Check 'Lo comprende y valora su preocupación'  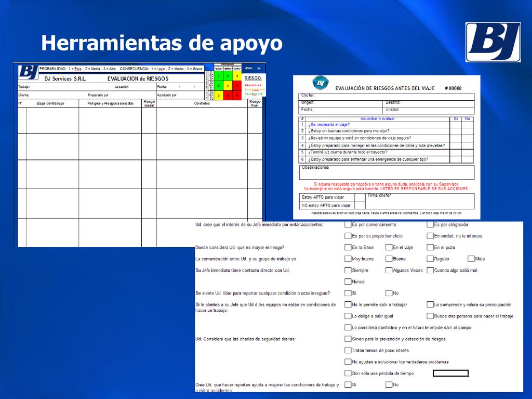(x=430, y=304)
